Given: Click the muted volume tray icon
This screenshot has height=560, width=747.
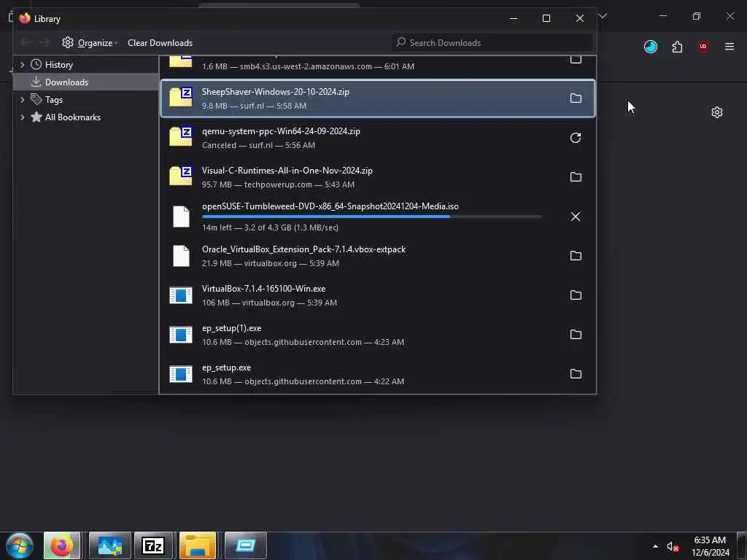Looking at the screenshot, I should tap(672, 547).
